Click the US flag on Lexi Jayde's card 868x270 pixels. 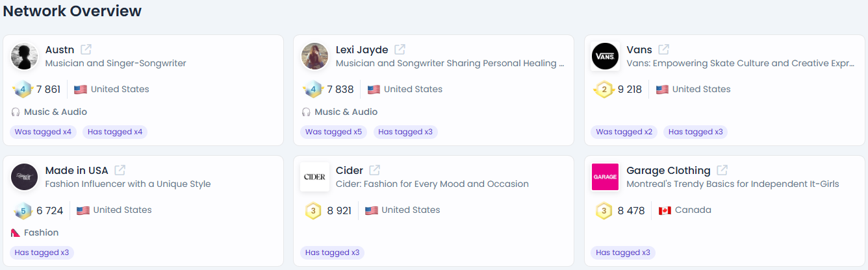coord(374,90)
